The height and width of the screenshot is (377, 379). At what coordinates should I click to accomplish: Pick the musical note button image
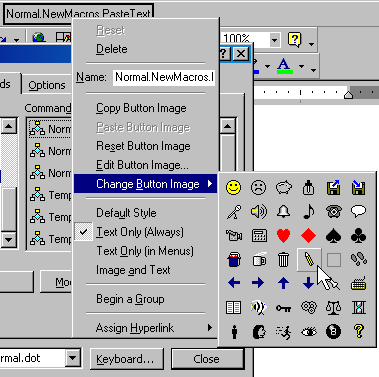309,211
